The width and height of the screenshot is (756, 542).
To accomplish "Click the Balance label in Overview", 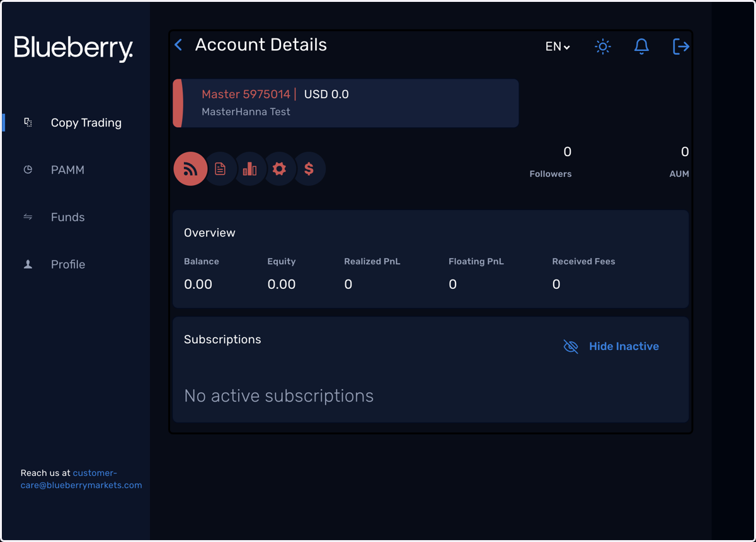I will click(202, 261).
